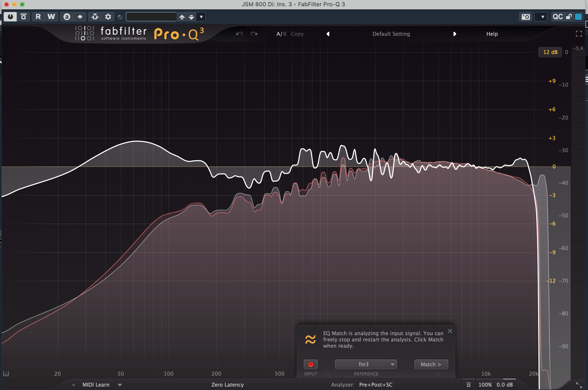Enter full screen mode icon
Screen dimensions: 588x390
pyautogui.click(x=579, y=34)
